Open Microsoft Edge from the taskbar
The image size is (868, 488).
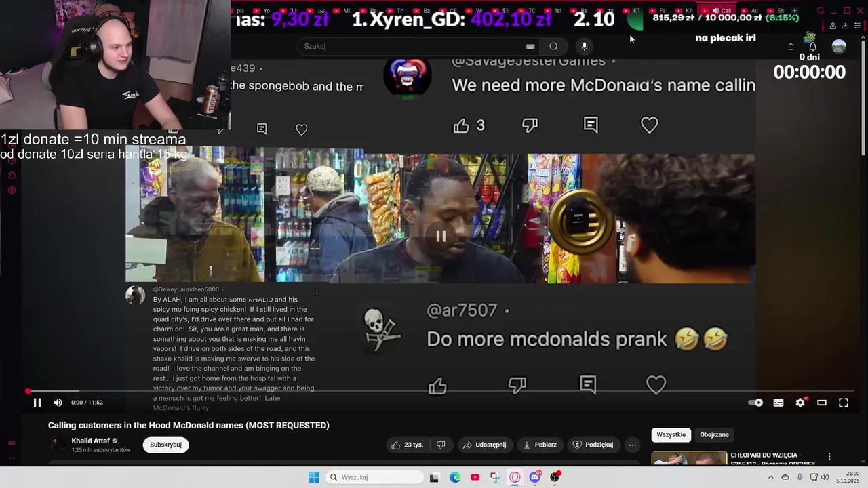point(455,477)
